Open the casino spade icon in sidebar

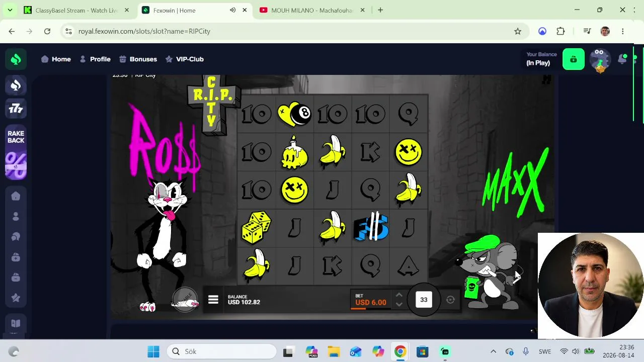[16, 86]
